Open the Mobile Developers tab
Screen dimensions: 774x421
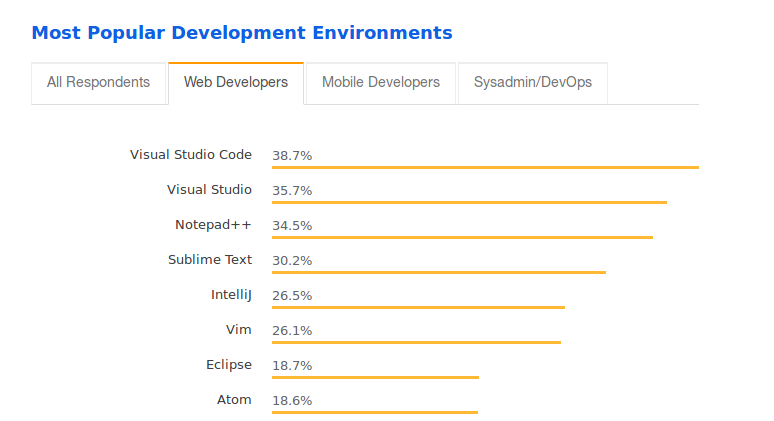(381, 83)
